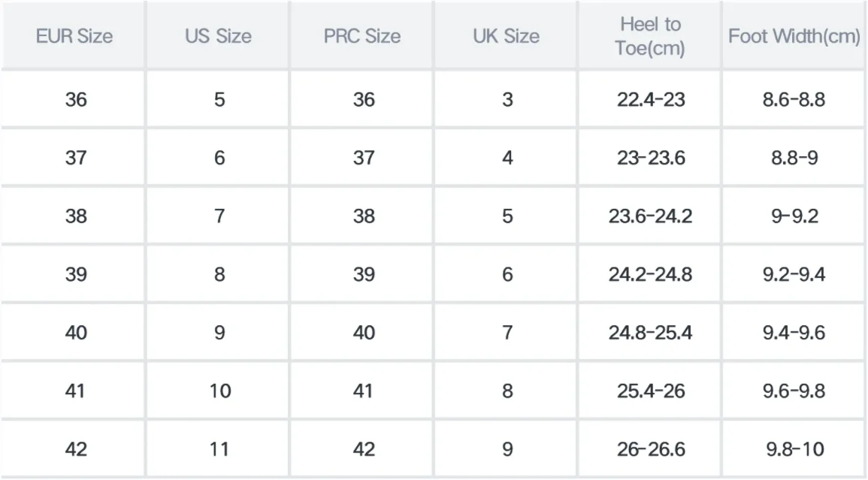
Task: Select foot width value 8.8-9
Action: point(794,158)
